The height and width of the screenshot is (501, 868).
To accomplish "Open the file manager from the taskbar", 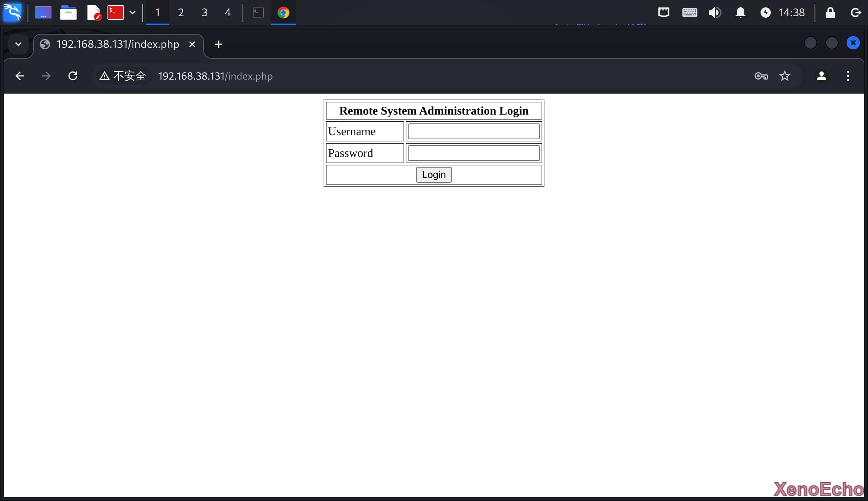I will tap(68, 13).
